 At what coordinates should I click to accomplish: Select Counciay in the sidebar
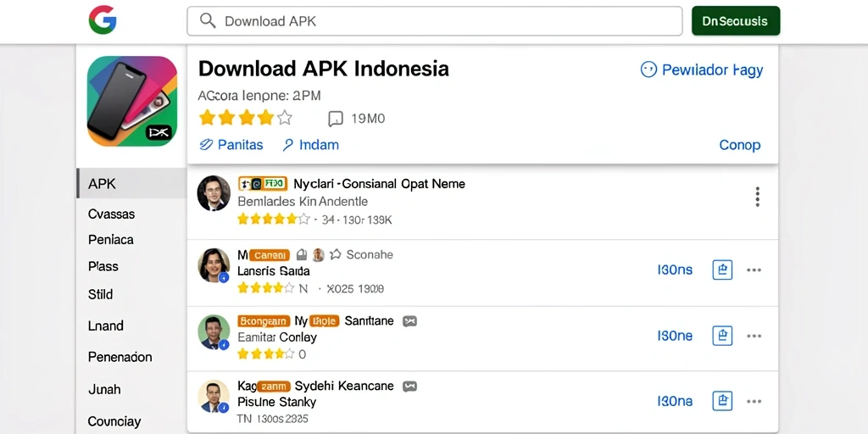[114, 421]
